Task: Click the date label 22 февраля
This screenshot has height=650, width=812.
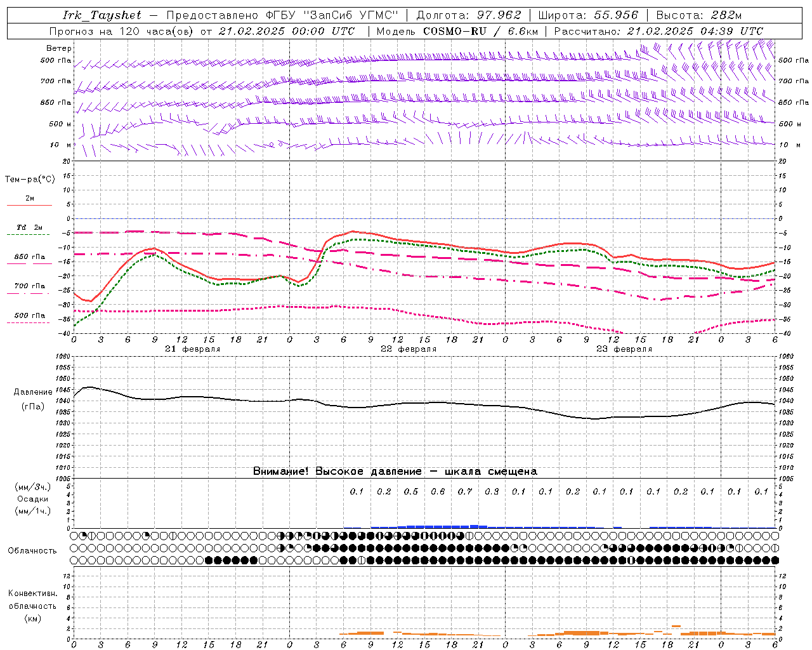Action: [409, 349]
